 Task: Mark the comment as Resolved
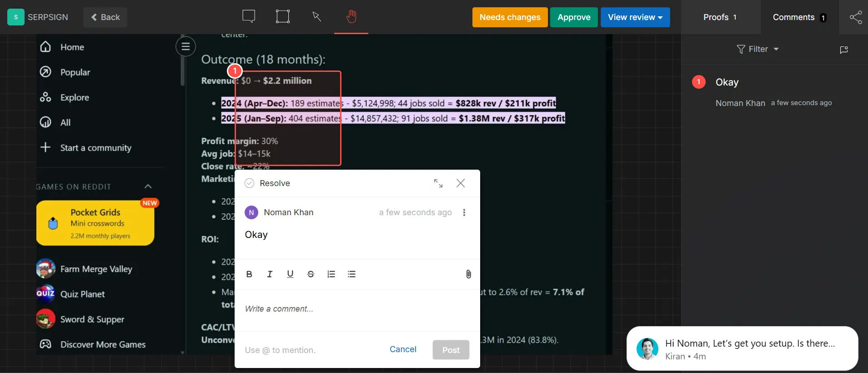pos(267,183)
